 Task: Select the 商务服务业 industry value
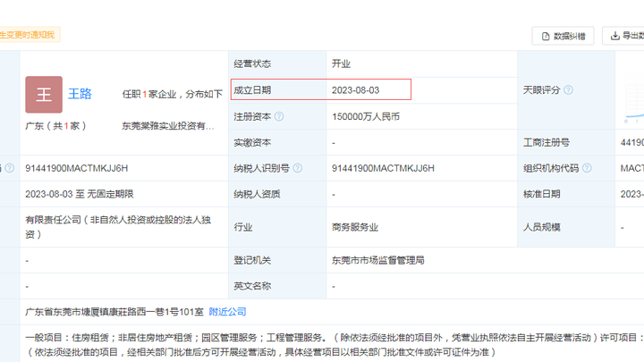point(355,227)
